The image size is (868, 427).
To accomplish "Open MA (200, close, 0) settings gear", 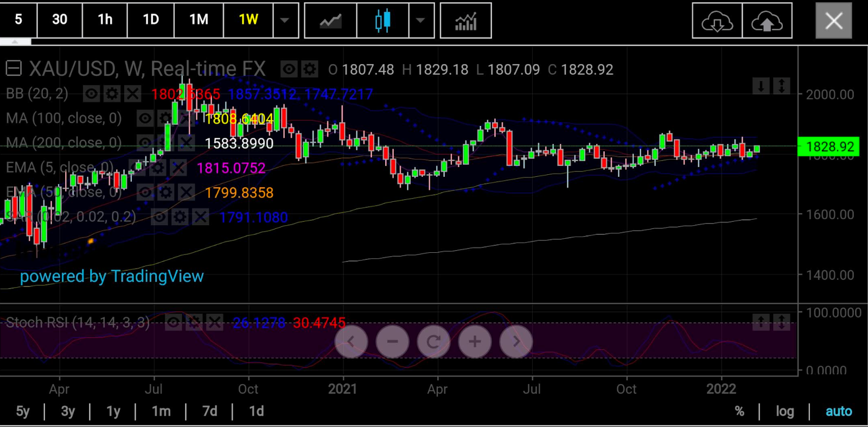I will click(165, 143).
